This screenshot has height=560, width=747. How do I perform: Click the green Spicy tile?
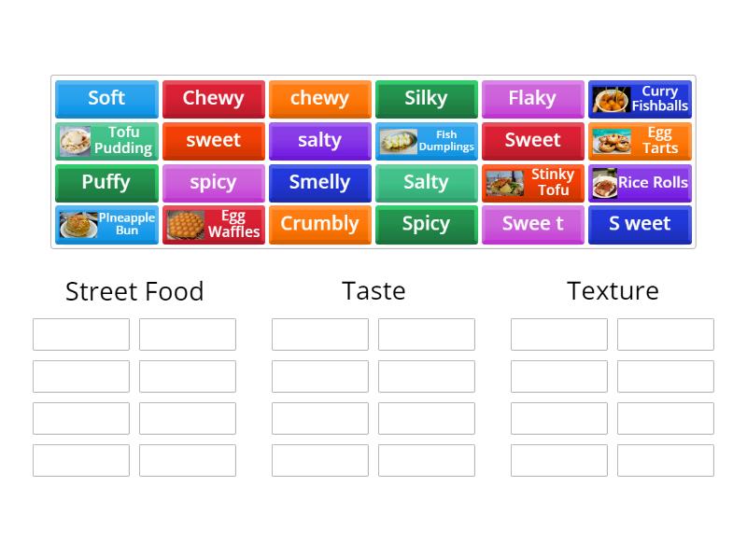pyautogui.click(x=426, y=225)
